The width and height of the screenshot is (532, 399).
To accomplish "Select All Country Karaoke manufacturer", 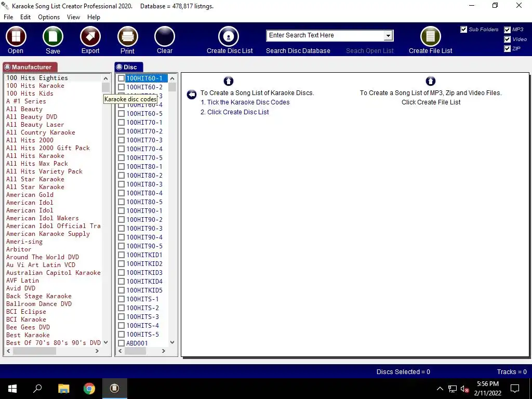I will [41, 132].
